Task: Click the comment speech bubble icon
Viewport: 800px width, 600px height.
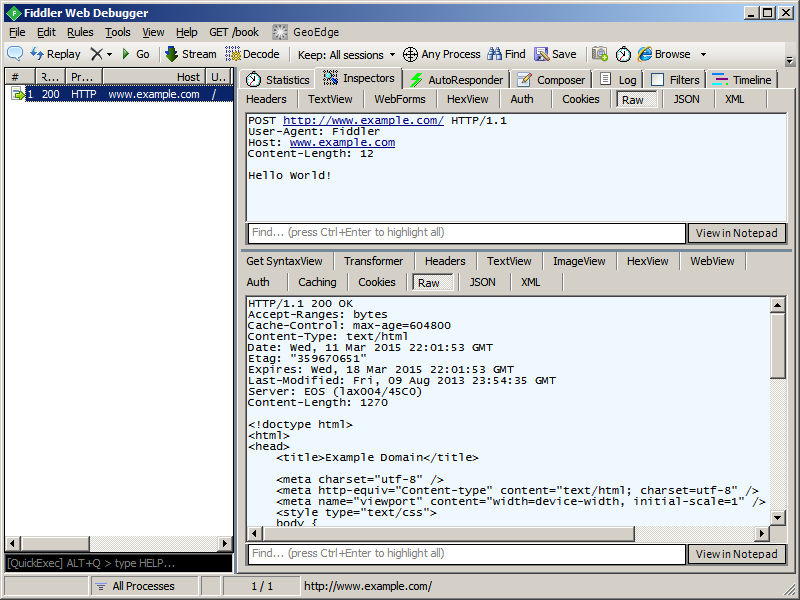Action: [x=15, y=54]
